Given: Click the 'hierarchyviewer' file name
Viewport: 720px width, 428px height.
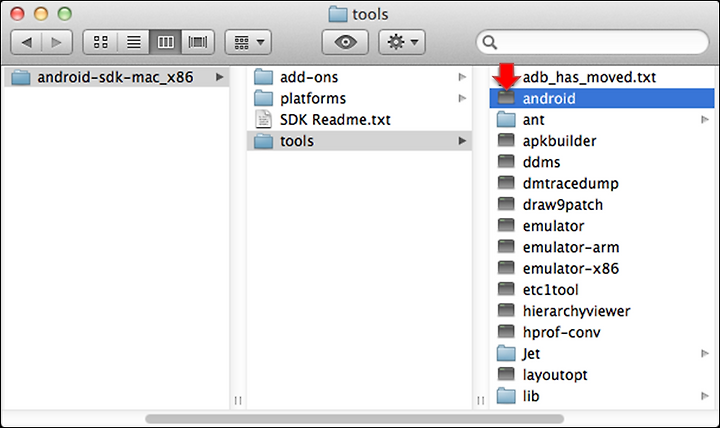Looking at the screenshot, I should tap(576, 311).
